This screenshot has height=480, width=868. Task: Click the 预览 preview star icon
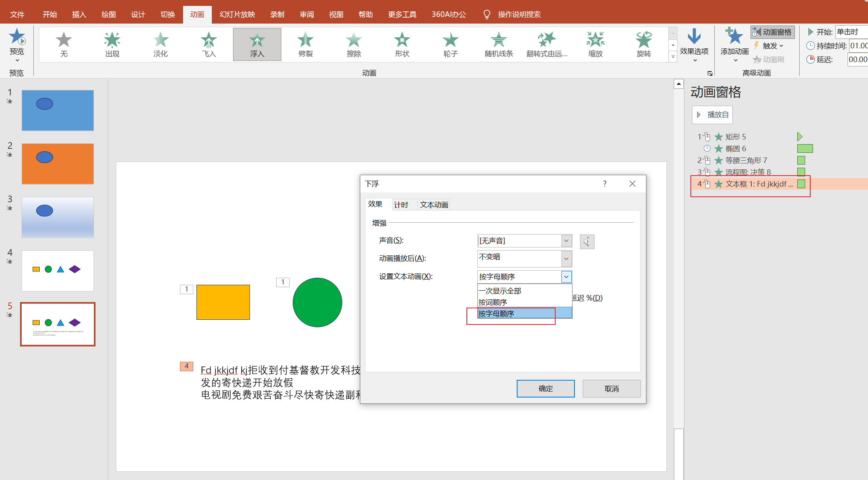click(17, 37)
